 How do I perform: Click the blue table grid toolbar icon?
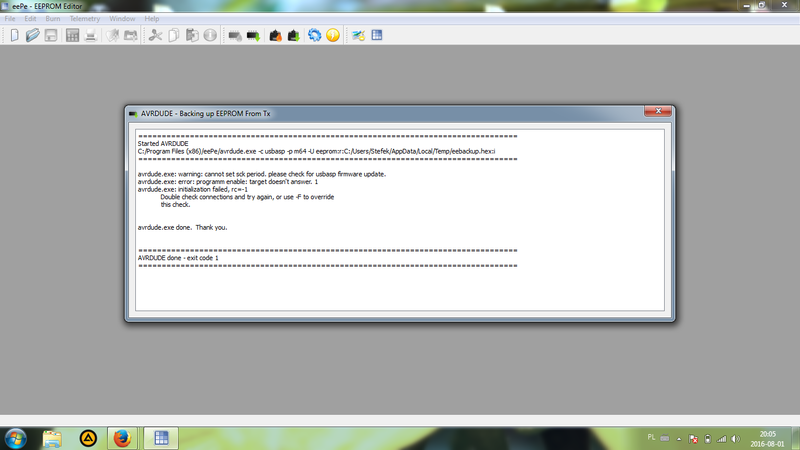point(377,35)
